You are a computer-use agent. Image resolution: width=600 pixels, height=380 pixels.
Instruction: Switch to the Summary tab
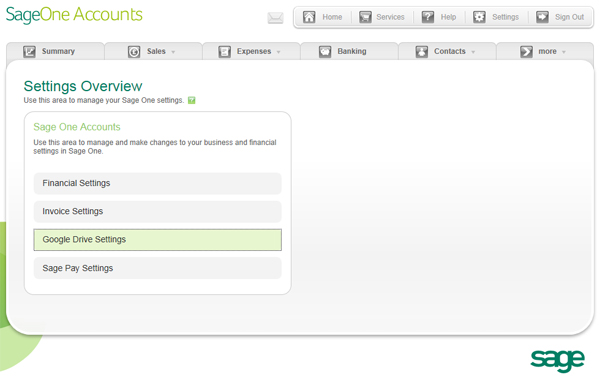58,51
